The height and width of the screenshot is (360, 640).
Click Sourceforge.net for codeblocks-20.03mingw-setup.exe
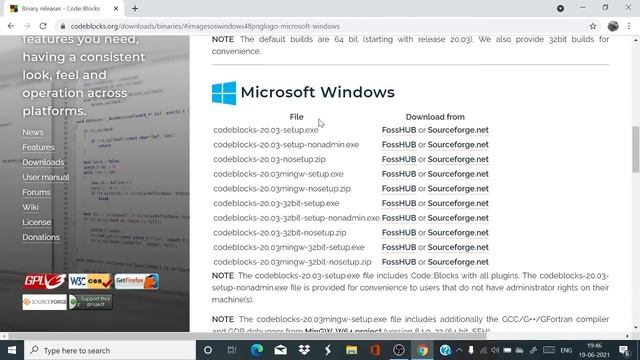point(458,174)
